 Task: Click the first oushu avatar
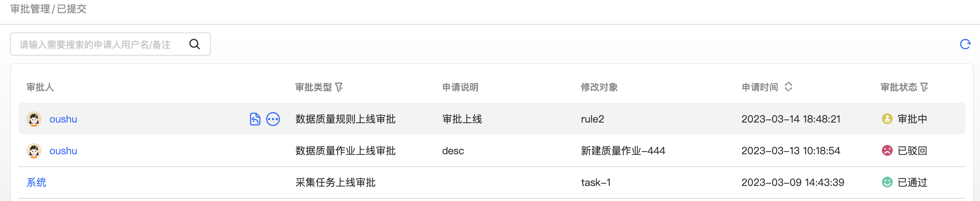[x=34, y=119]
